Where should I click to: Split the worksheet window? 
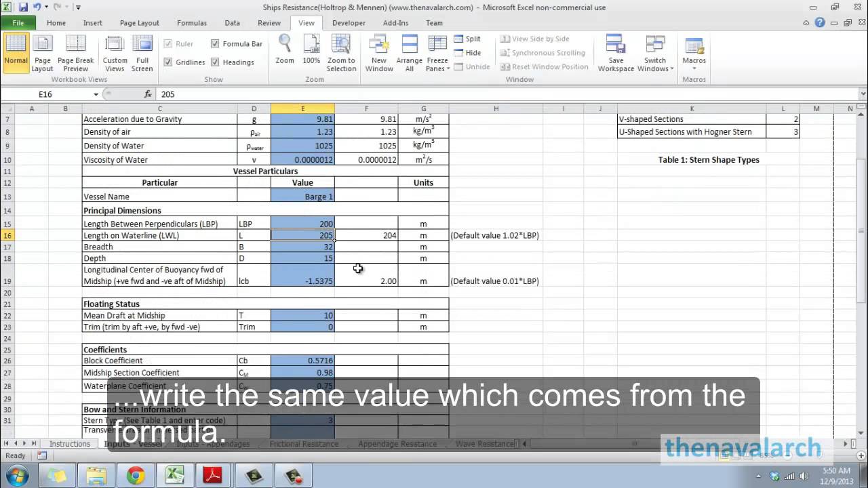pyautogui.click(x=467, y=39)
